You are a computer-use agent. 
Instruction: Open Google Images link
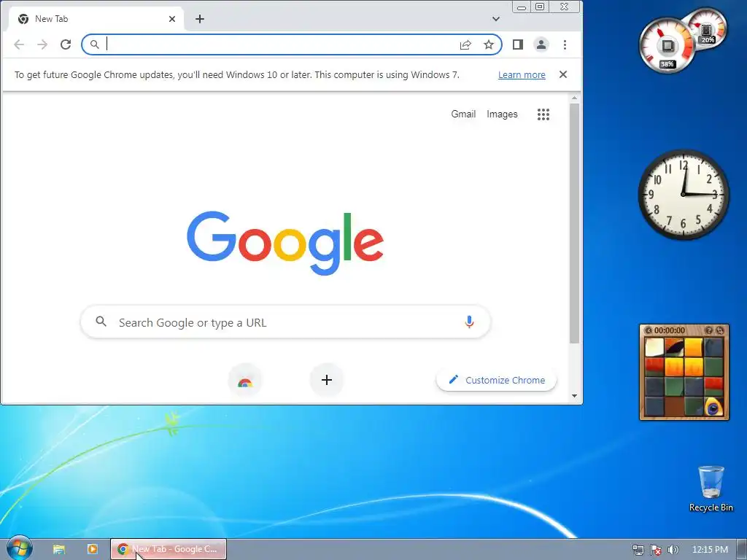point(502,114)
